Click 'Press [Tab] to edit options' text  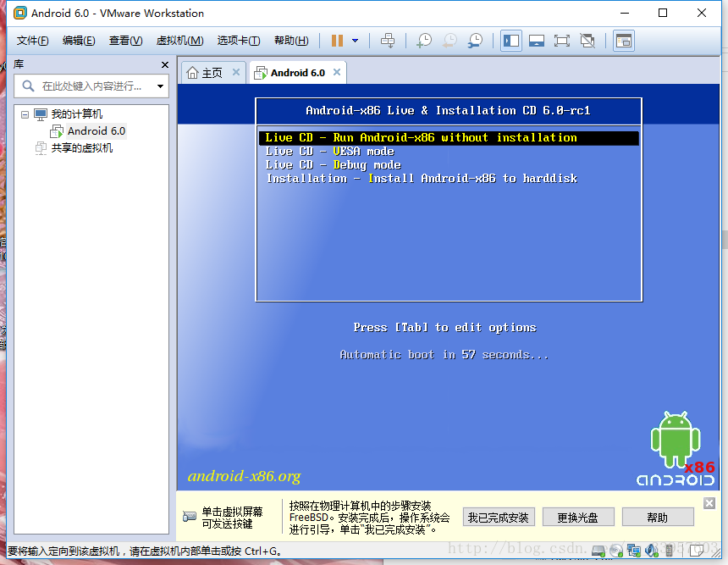(444, 328)
